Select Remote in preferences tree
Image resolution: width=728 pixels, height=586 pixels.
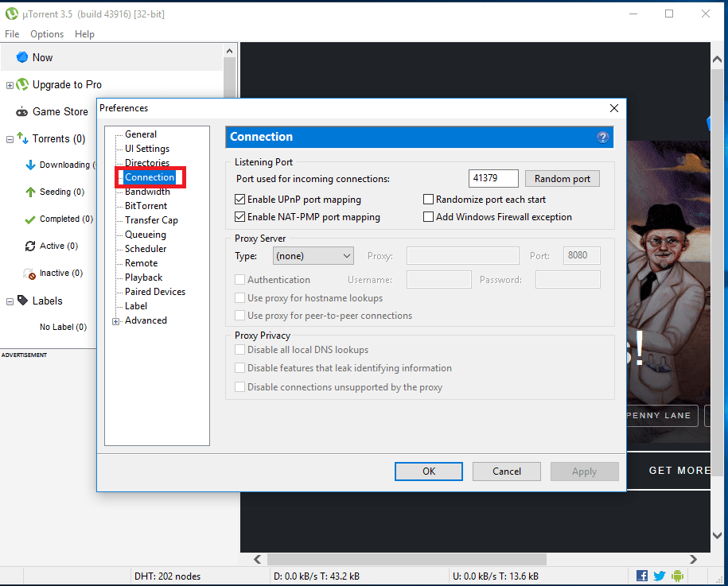tap(141, 263)
